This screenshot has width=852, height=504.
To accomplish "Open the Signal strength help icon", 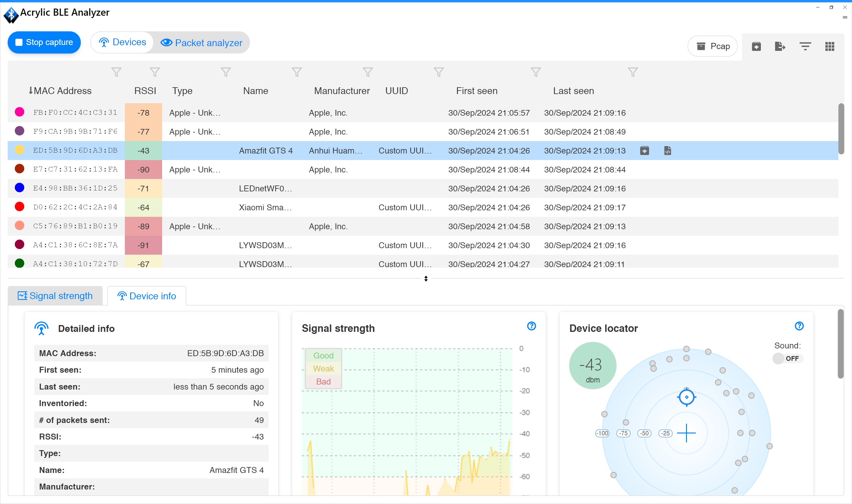I will click(x=531, y=326).
